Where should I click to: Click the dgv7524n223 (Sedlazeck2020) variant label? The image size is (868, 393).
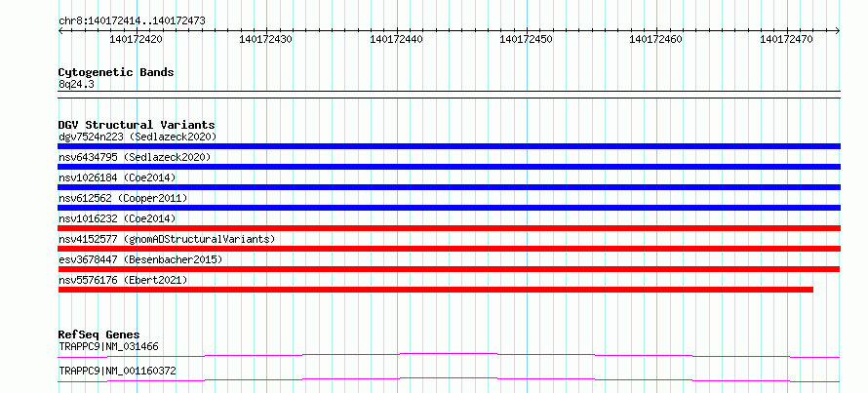138,137
